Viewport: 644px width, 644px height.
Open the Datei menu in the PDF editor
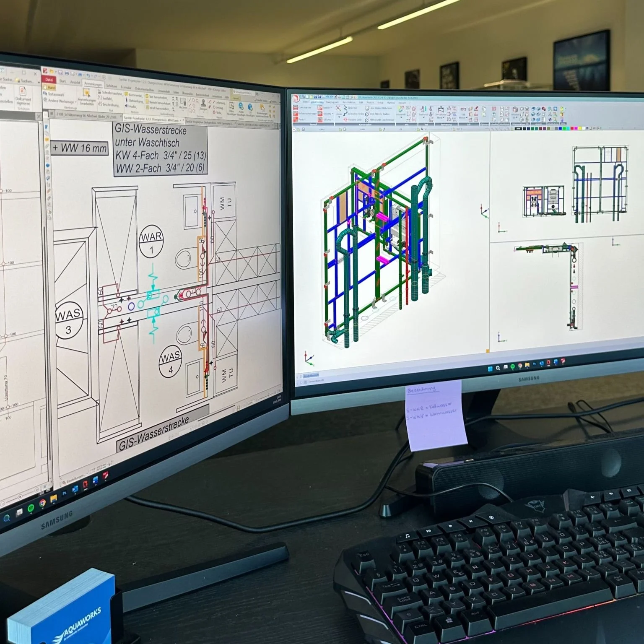(x=49, y=80)
